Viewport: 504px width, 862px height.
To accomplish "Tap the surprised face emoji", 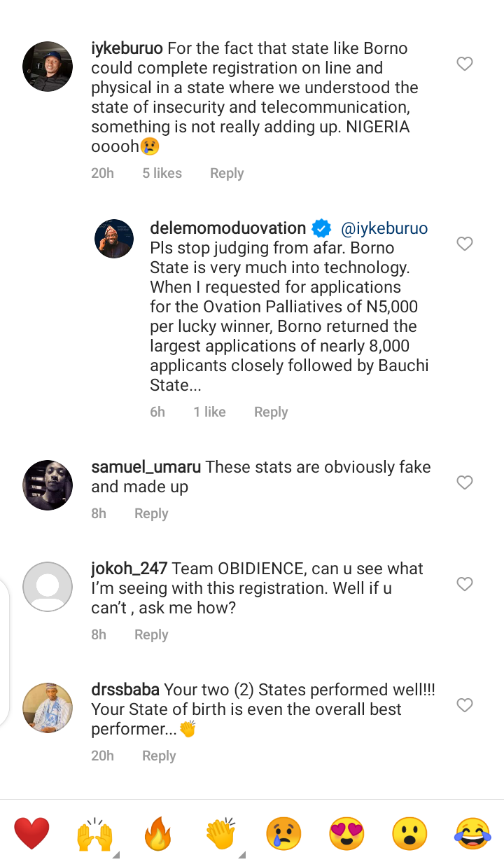I will point(409,833).
